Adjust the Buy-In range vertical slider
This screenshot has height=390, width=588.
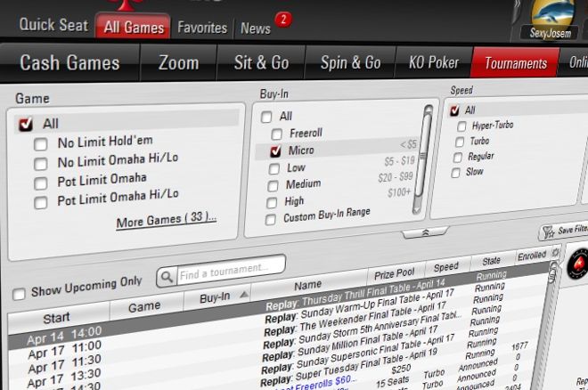click(x=423, y=156)
